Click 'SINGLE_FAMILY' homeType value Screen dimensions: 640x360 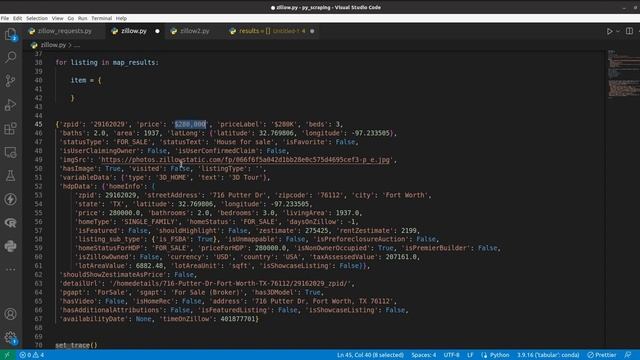click(151, 222)
